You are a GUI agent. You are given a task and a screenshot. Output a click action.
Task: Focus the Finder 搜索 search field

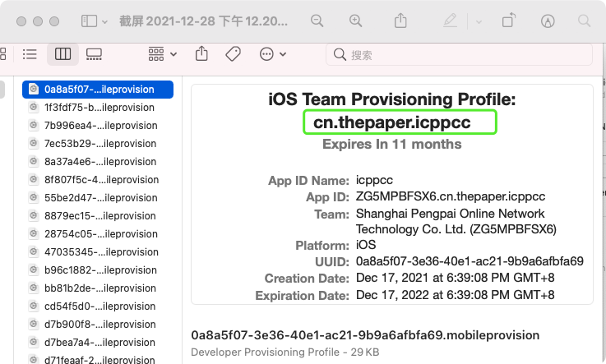(x=459, y=55)
